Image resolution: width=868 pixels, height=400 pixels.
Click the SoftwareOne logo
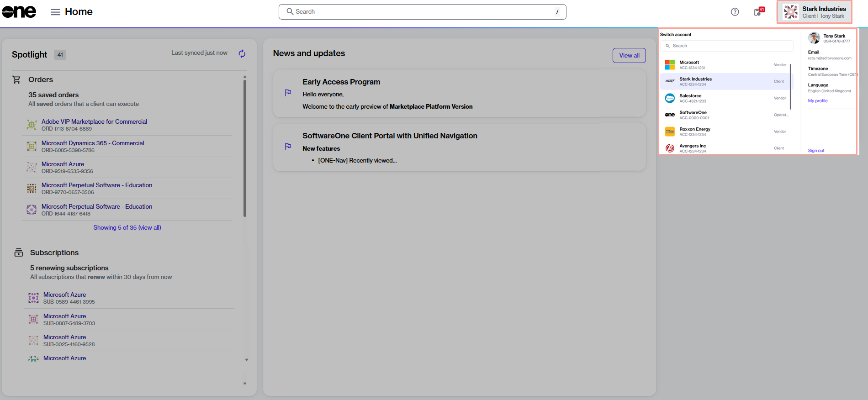pyautogui.click(x=19, y=12)
